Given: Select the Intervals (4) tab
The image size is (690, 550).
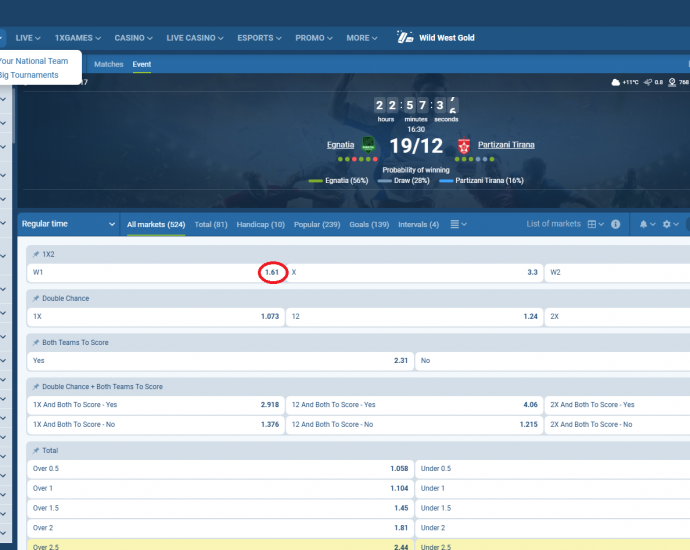Looking at the screenshot, I should tap(418, 224).
